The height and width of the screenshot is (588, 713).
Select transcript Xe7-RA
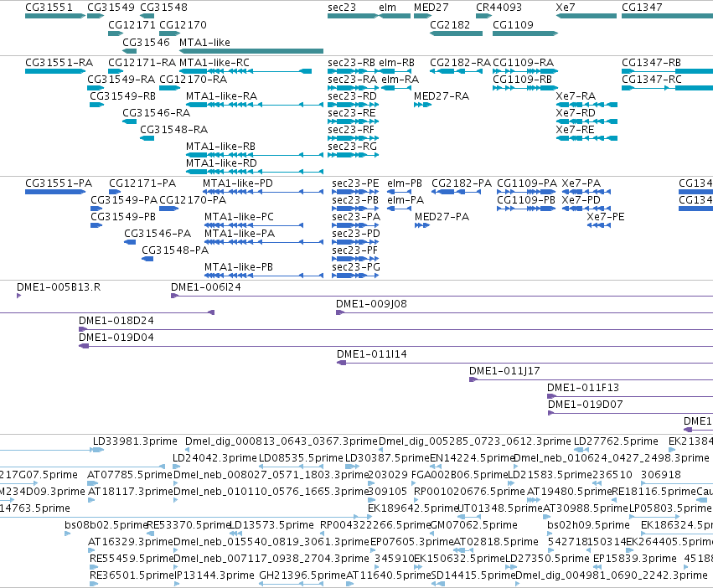coord(586,105)
